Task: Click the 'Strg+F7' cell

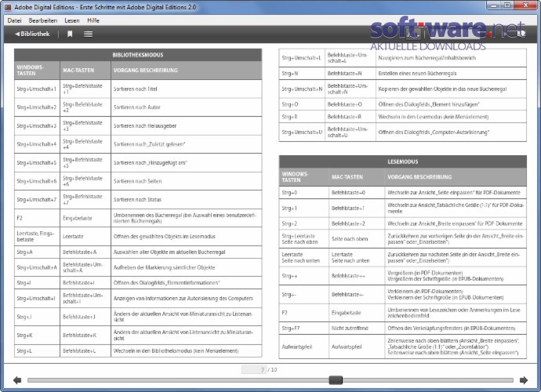Action: click(304, 328)
